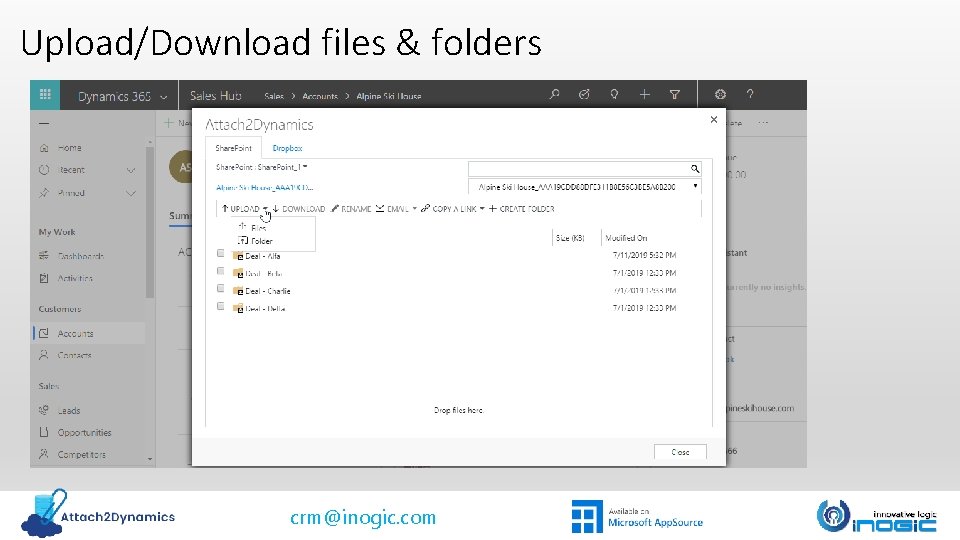Open Dashboards in the sidebar

tap(80, 256)
